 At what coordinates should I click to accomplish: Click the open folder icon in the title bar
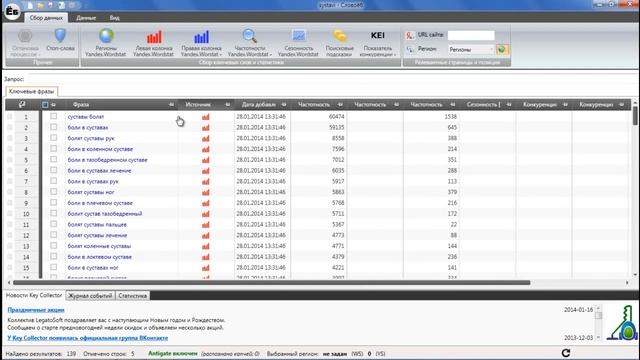[40, 5]
